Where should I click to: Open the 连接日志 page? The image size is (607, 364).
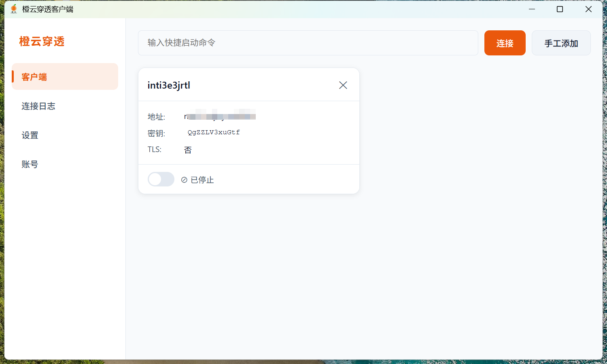(x=38, y=106)
